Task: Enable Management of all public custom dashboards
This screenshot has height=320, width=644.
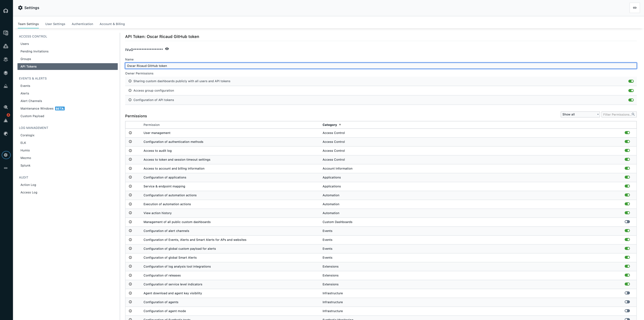Action: tap(627, 222)
